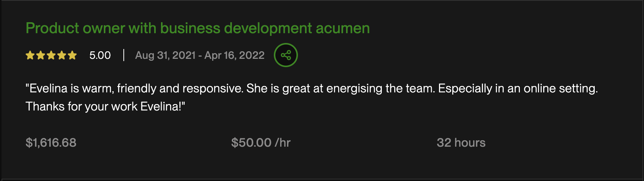This screenshot has height=181, width=644.
Task: Click the Aug 31, 2021 start date
Action: coord(165,55)
